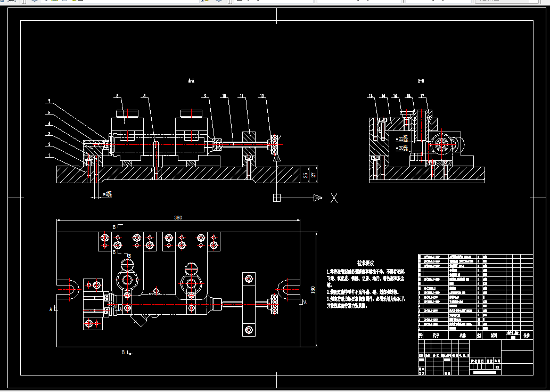Viewport: 550px width, 392px height.
Task: Click the section cut letter A at plan view's left edge
Action: click(x=51, y=309)
